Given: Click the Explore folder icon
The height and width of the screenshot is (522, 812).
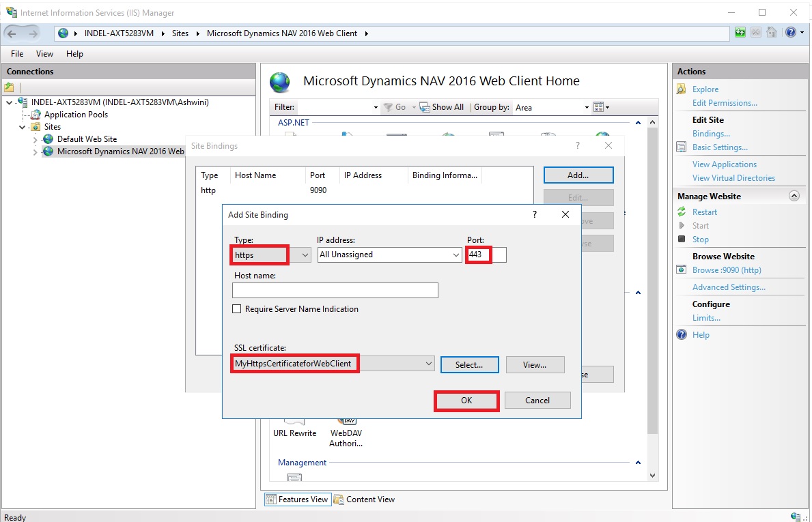Looking at the screenshot, I should coord(681,89).
